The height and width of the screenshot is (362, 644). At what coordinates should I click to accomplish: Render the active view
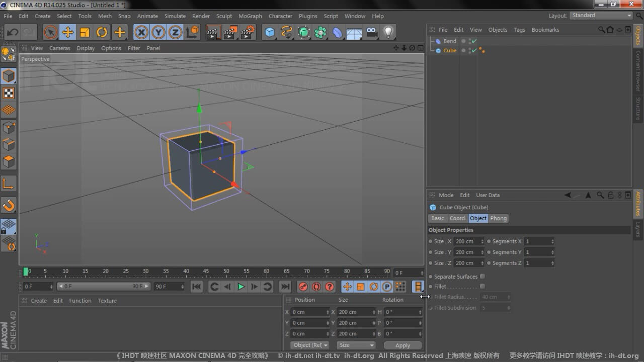pyautogui.click(x=213, y=33)
